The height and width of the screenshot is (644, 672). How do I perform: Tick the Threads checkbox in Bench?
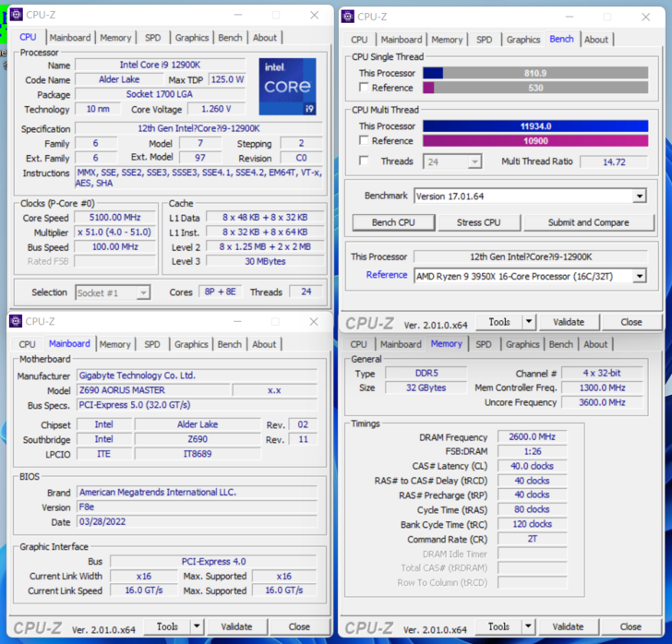(x=365, y=161)
